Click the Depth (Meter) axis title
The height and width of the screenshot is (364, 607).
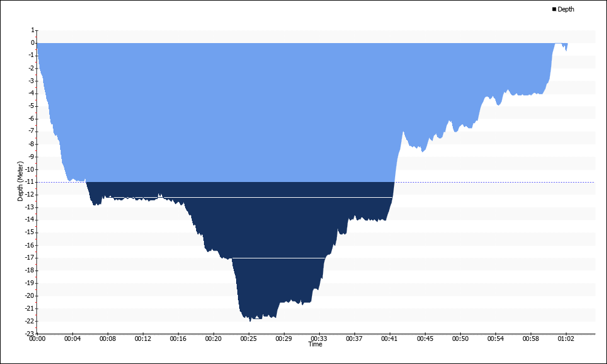coord(21,181)
